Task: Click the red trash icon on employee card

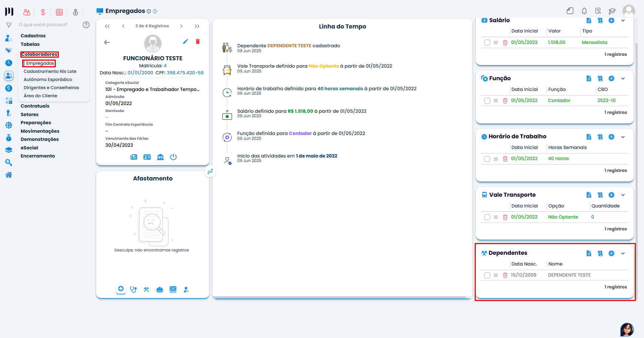Action: click(198, 41)
